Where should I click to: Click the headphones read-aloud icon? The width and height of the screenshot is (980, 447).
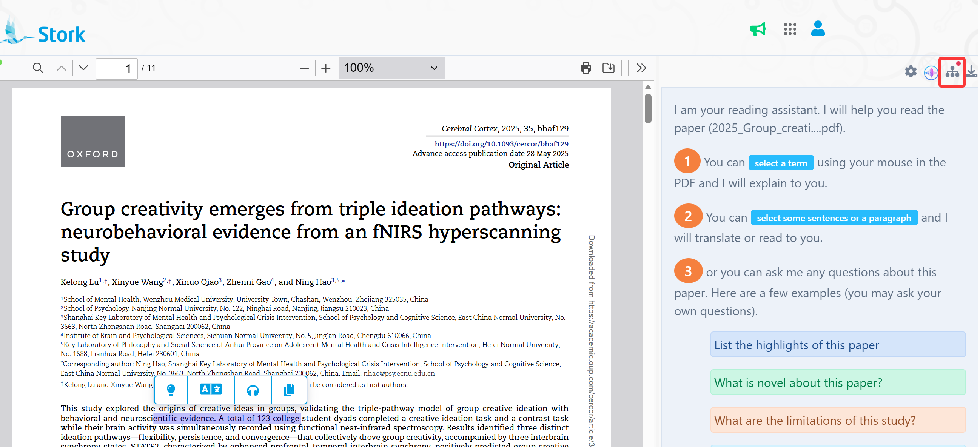point(253,390)
